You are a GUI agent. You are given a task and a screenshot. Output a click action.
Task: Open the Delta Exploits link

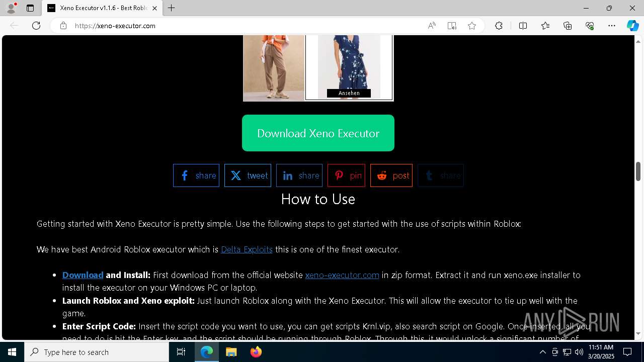[x=247, y=249]
